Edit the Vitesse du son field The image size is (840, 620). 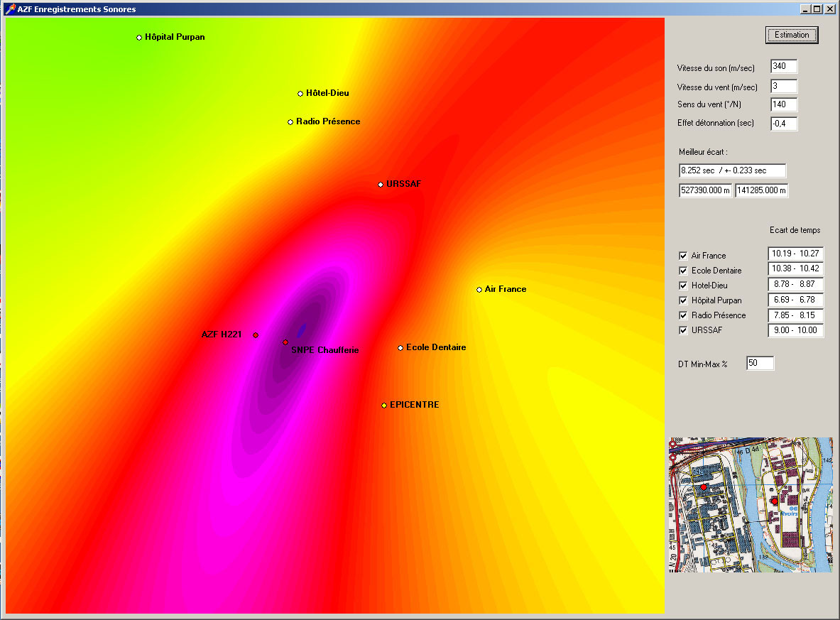pyautogui.click(x=784, y=67)
